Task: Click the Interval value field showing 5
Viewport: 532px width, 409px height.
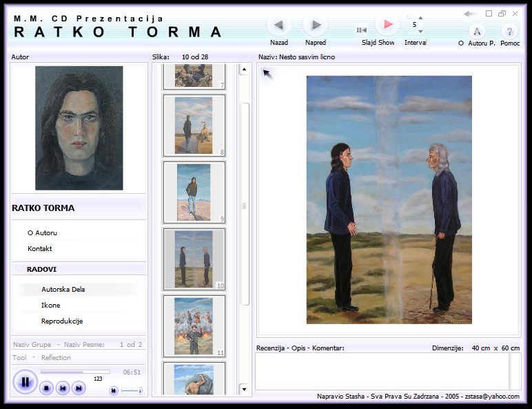Action: [x=414, y=24]
